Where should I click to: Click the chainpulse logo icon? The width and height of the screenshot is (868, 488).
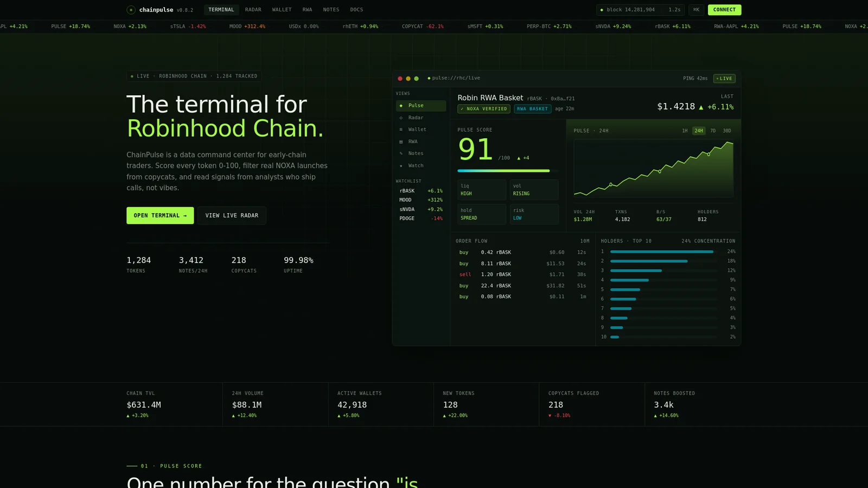click(x=131, y=10)
